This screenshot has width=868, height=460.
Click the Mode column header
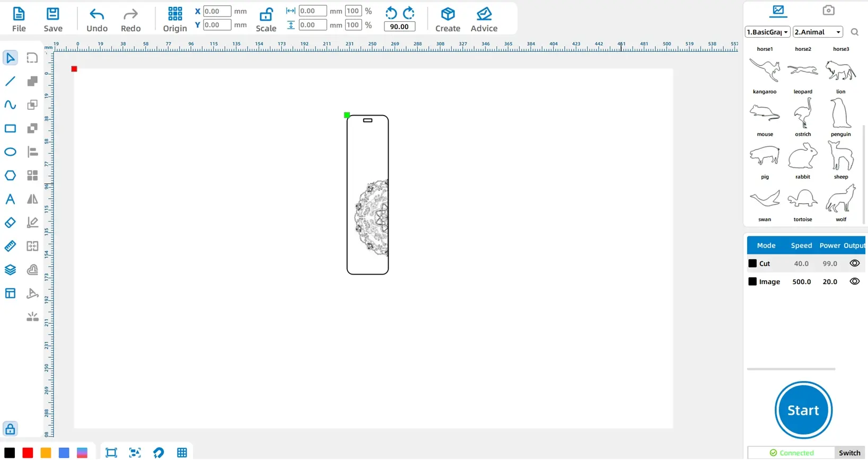(x=766, y=245)
